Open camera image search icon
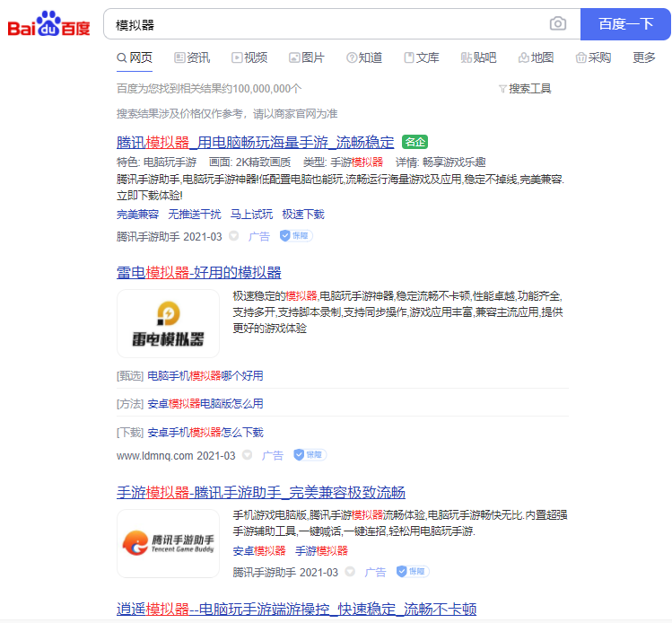Viewport: 672px width, 623px height. (x=557, y=23)
